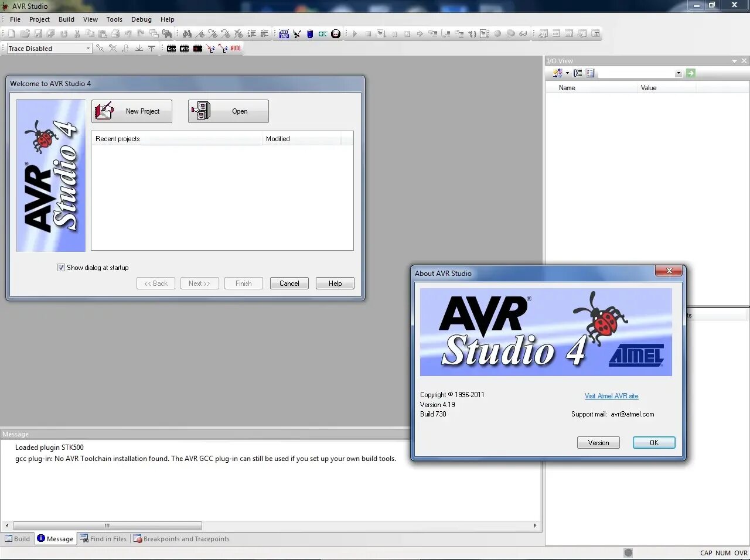Open the Trace Disabled dropdown
This screenshot has width=750, height=560.
88,49
